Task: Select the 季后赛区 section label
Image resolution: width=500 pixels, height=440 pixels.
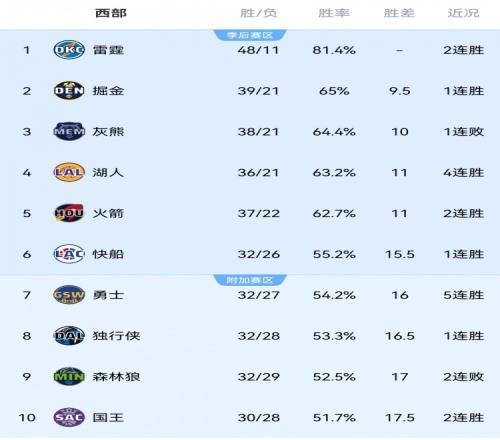Action: click(250, 35)
